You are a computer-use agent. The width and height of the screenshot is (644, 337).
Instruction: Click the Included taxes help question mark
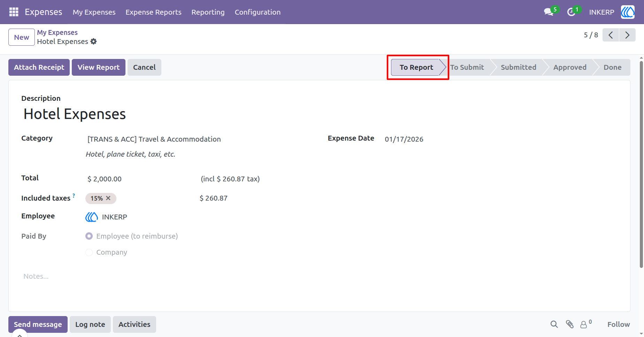pos(74,196)
